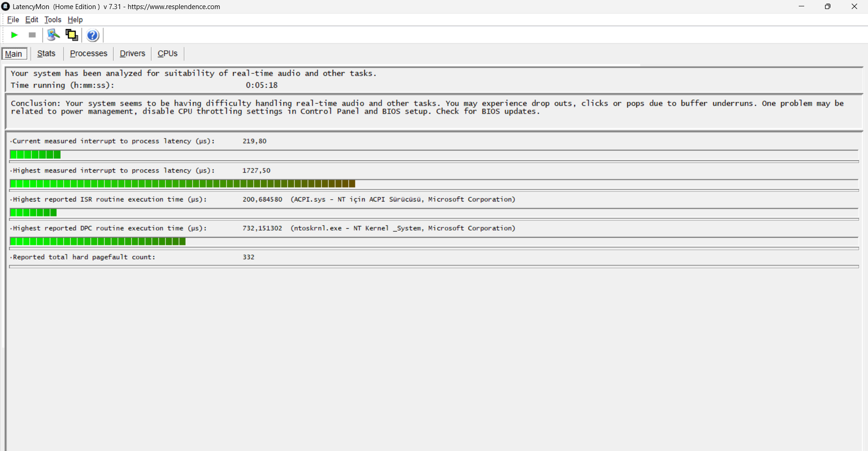
Task: Open the Edit menu
Action: [x=32, y=19]
